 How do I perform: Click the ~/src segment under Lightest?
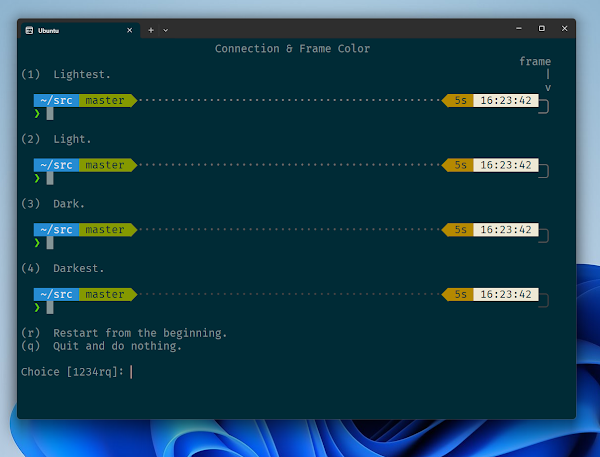click(56, 100)
